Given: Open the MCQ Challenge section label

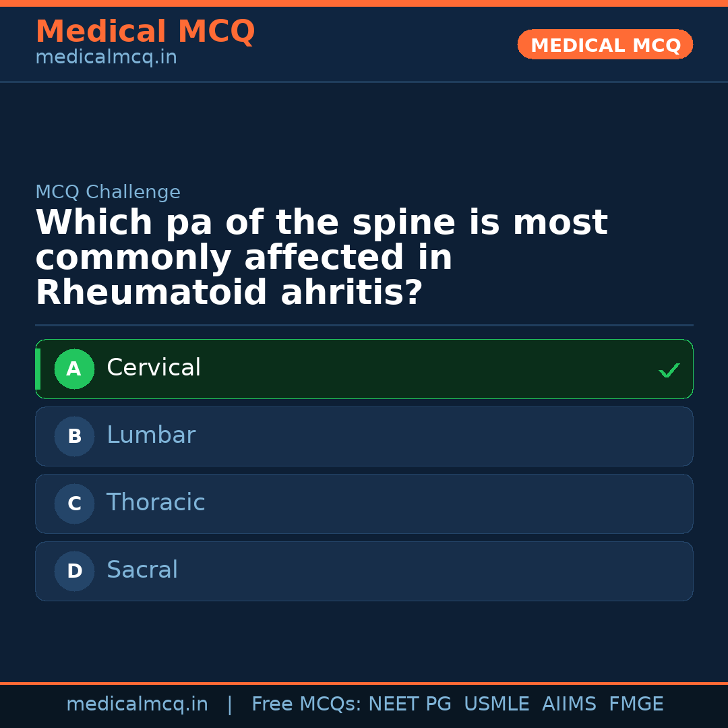Looking at the screenshot, I should coord(108,192).
